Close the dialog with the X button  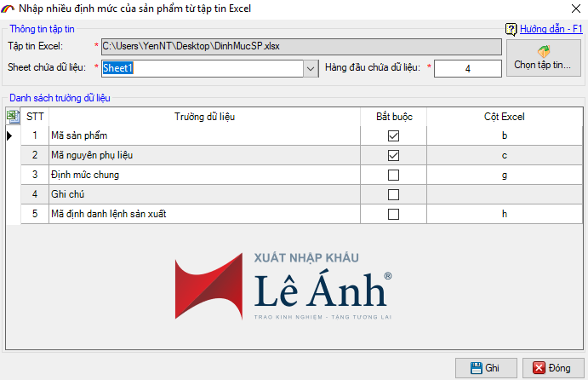coord(575,9)
